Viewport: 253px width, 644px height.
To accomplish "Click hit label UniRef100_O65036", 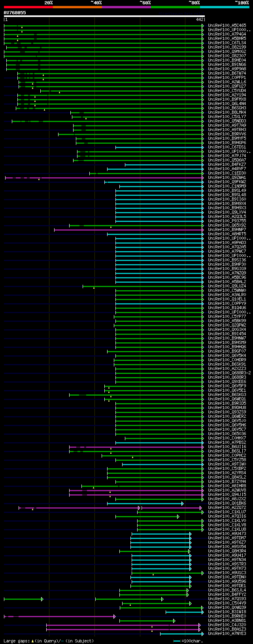I will [x=227, y=434].
